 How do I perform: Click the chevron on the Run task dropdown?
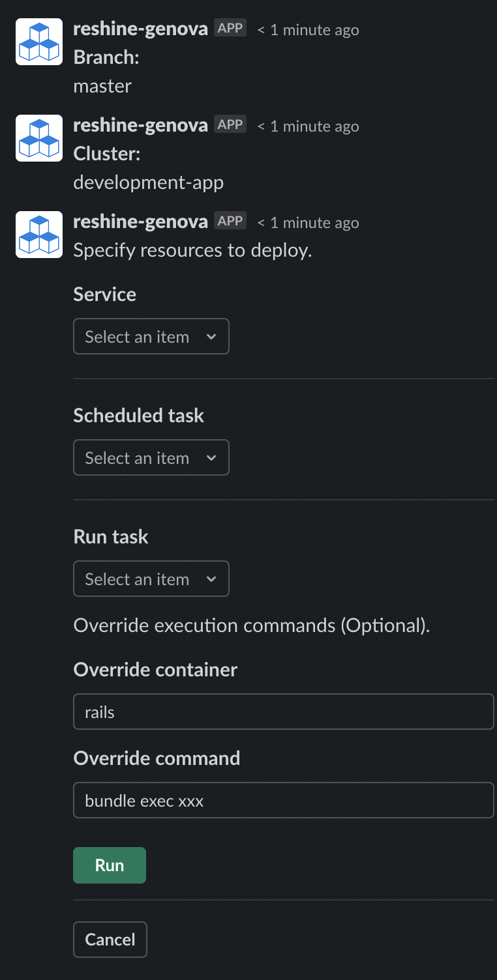coord(211,579)
